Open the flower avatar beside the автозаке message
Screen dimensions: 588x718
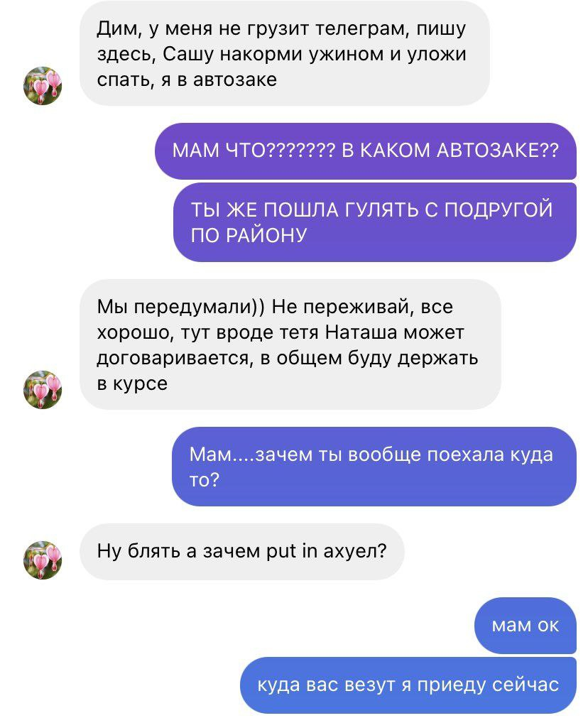pos(43,86)
